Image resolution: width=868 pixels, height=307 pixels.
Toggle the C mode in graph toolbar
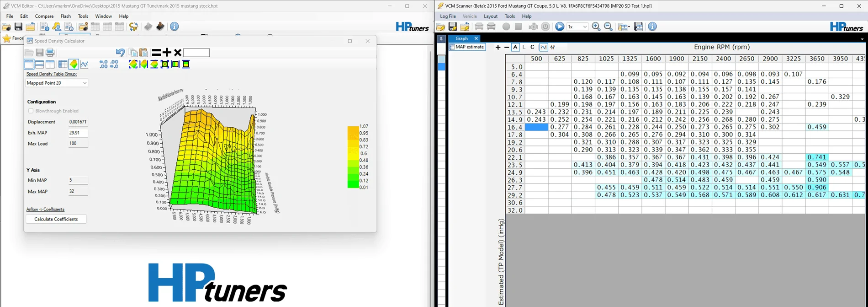pyautogui.click(x=532, y=47)
